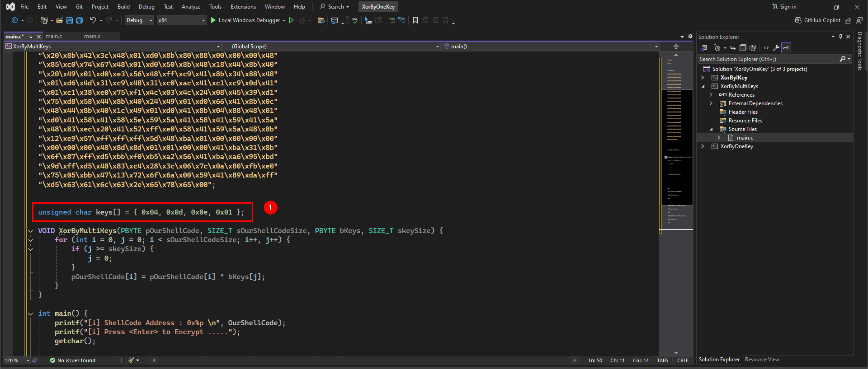868x369 pixels.
Task: Click the CRLF line ending indicator
Action: pos(683,360)
